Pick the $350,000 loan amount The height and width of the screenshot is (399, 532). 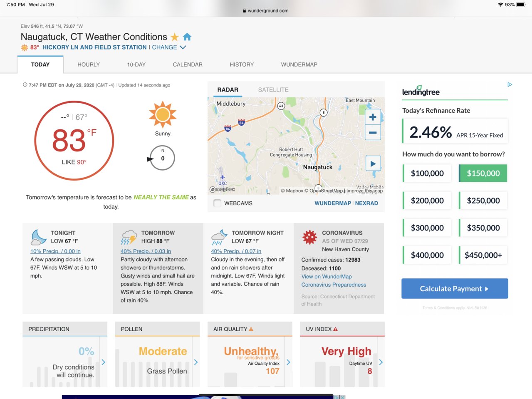(x=483, y=228)
